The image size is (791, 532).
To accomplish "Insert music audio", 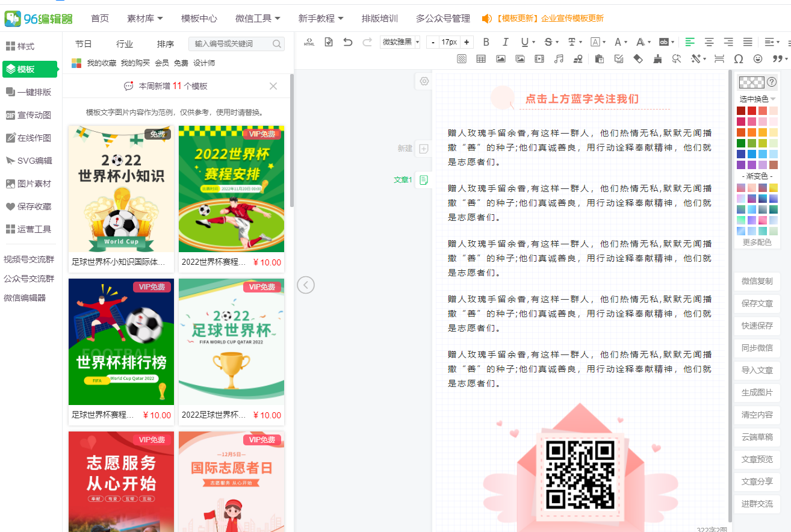I will (x=559, y=59).
